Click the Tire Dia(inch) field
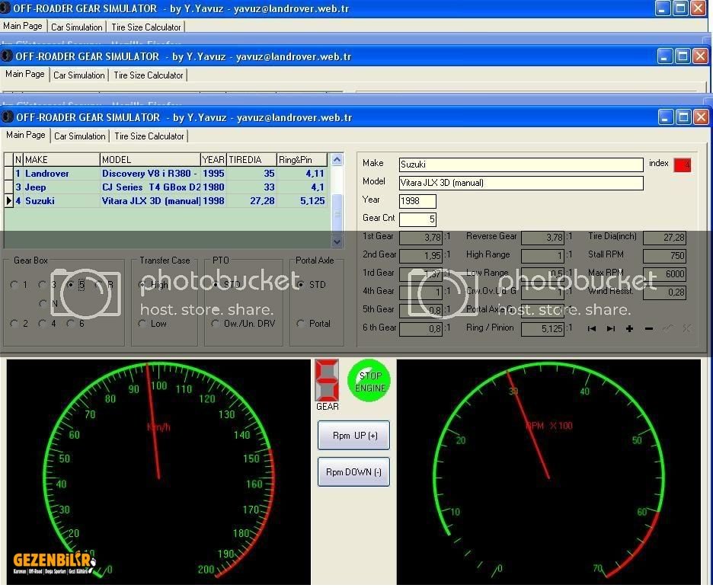Image resolution: width=713 pixels, height=588 pixels. click(x=664, y=238)
